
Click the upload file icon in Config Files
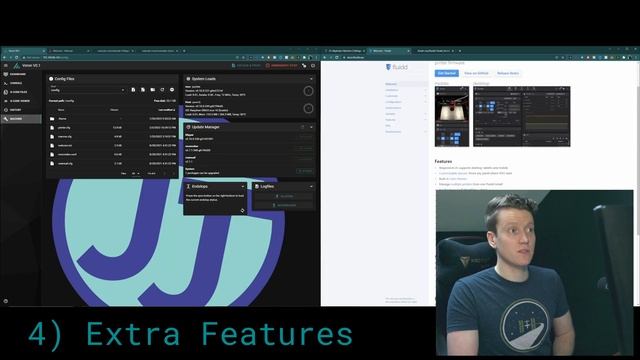[x=143, y=89]
